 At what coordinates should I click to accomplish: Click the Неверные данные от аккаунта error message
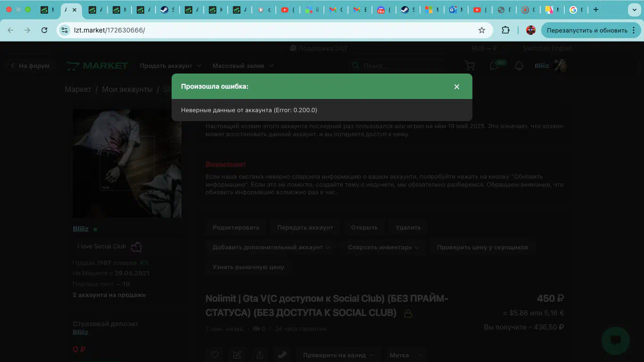[x=249, y=110]
